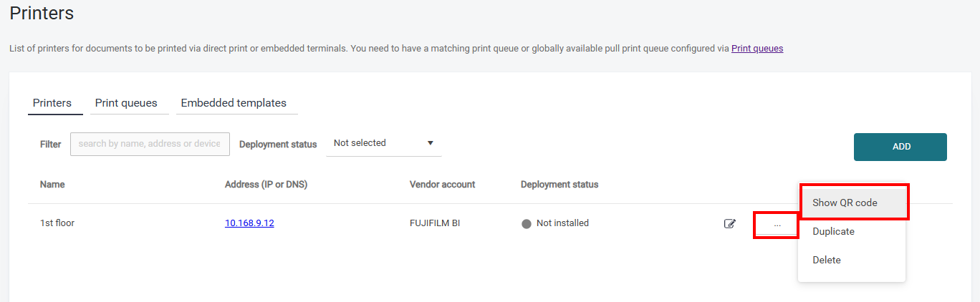Switch to the Printers tab

(52, 103)
